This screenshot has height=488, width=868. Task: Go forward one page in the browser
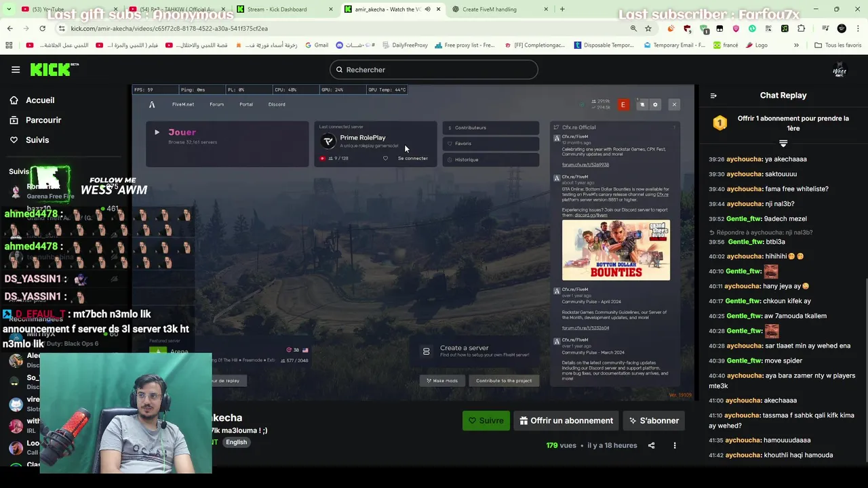tap(26, 28)
